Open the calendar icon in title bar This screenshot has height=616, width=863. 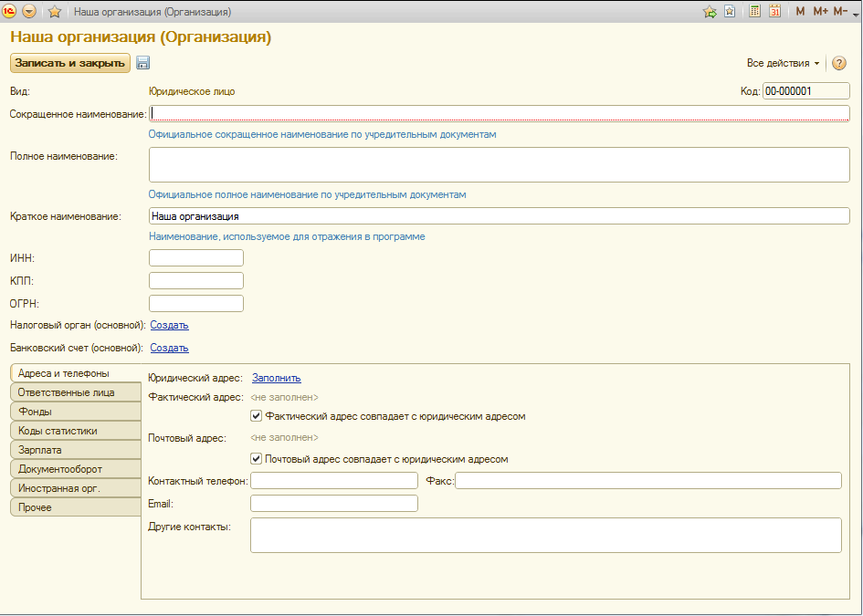[775, 12]
